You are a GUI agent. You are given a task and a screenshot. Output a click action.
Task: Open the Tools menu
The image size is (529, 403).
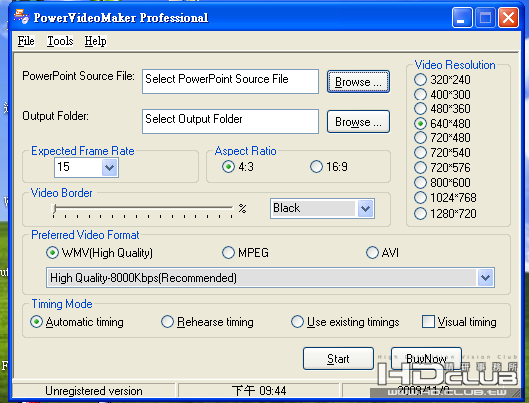click(60, 41)
